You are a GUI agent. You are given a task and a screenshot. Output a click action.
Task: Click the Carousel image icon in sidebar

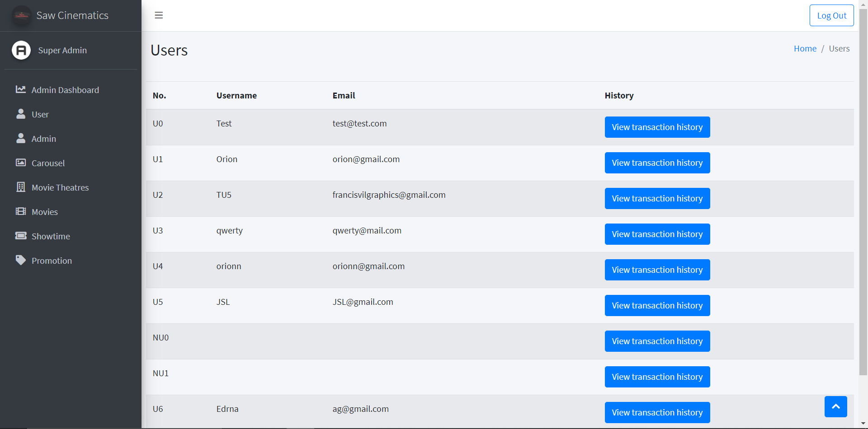(x=21, y=163)
